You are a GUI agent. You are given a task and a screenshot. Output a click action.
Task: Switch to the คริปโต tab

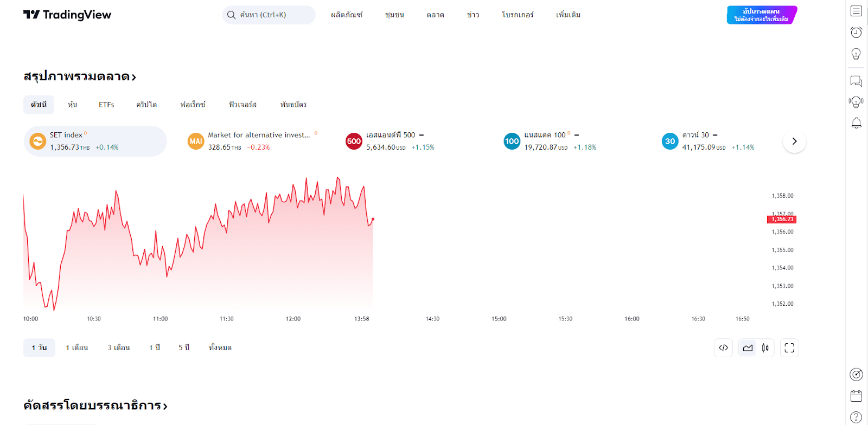[146, 105]
